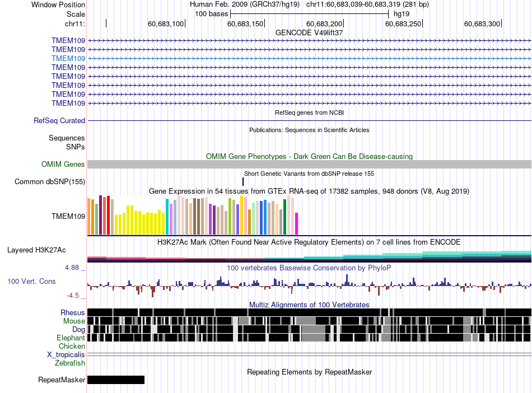
Task: Click the PhyloP conservation wiggle graph
Action: (310, 286)
